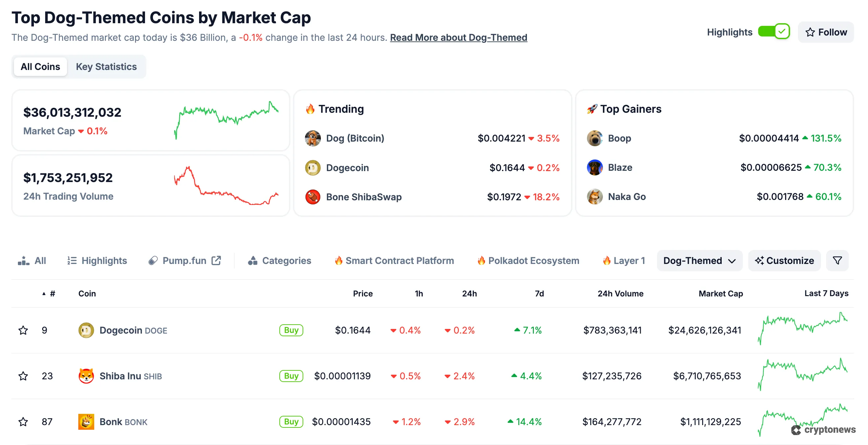Open the Dog-Themed category dropdown

pyautogui.click(x=699, y=260)
